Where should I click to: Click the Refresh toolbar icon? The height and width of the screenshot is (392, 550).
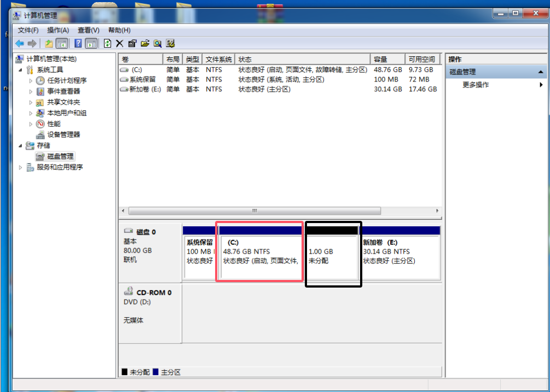pyautogui.click(x=107, y=44)
